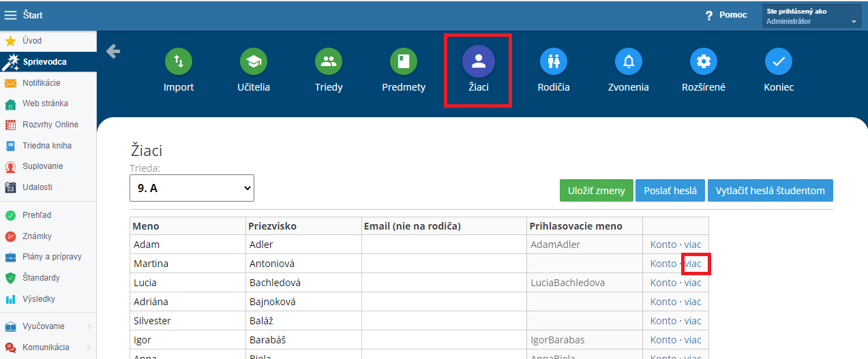Click the Poslať heslá button
Image resolution: width=868 pixels, height=359 pixels.
670,191
